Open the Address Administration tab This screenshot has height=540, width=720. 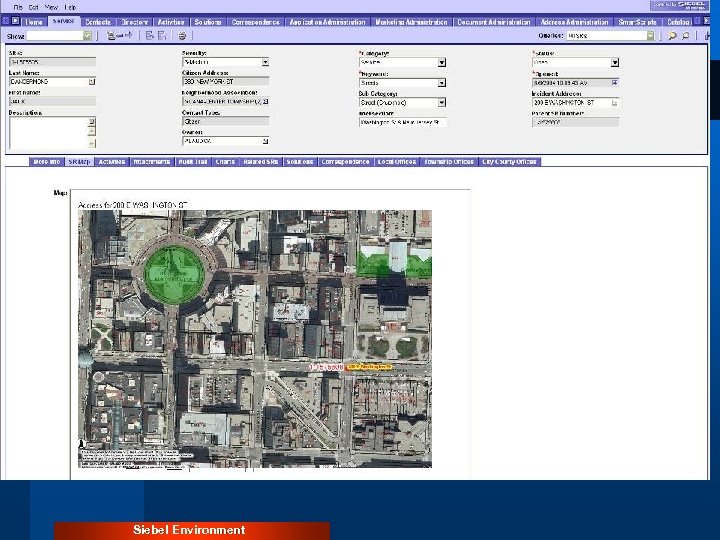tap(574, 22)
